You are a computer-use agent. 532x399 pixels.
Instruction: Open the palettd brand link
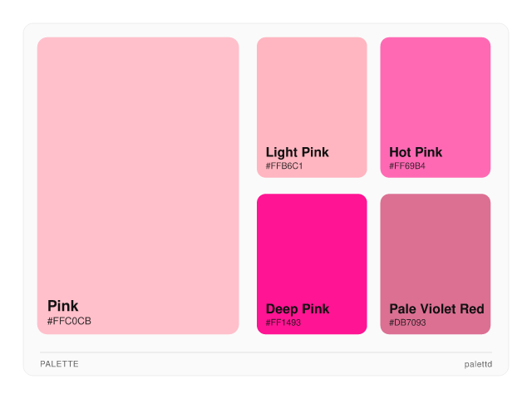(x=478, y=364)
